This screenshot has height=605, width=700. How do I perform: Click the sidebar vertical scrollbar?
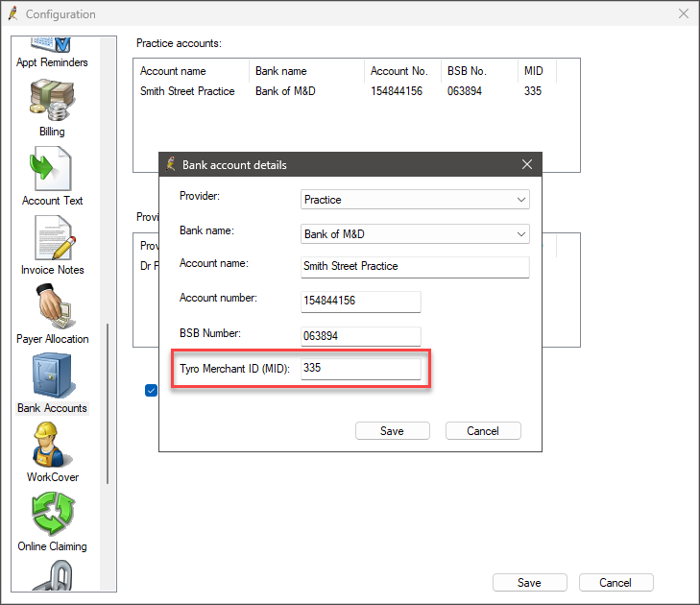[x=108, y=403]
